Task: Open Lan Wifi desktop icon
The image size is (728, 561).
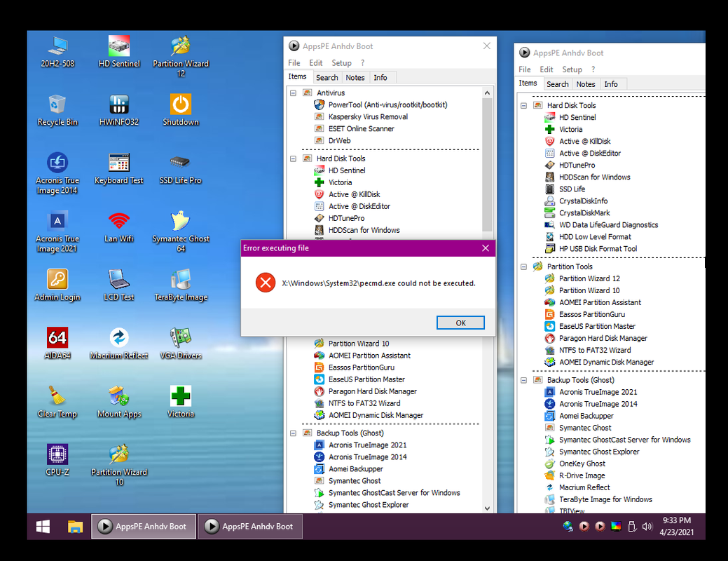Action: (x=119, y=227)
